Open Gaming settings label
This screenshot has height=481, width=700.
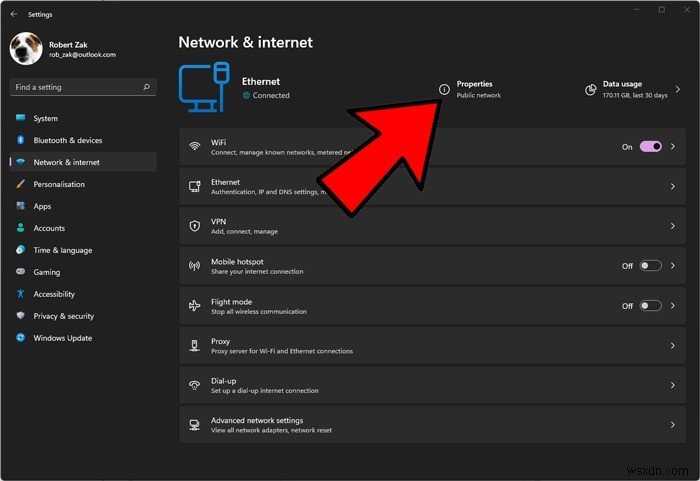(46, 272)
